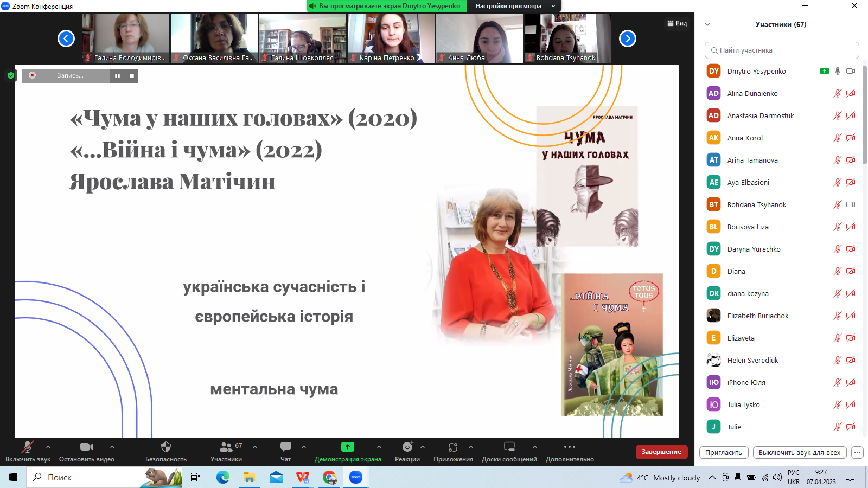Open the Apps (Приложения) icon
Screen dimensions: 868x488
pyautogui.click(x=453, y=447)
